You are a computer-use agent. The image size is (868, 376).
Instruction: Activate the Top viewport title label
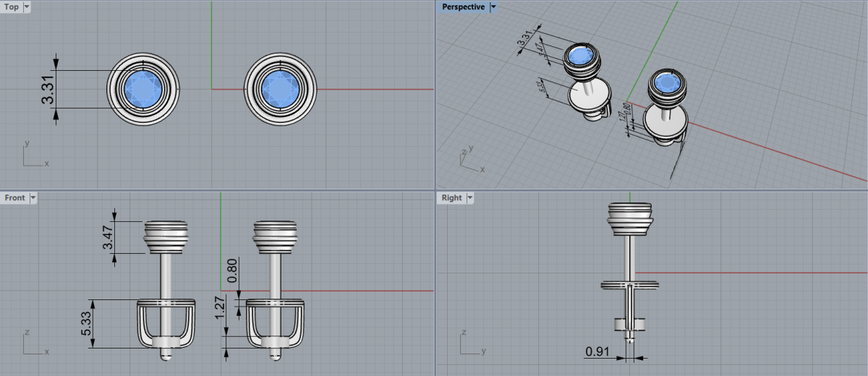12,7
